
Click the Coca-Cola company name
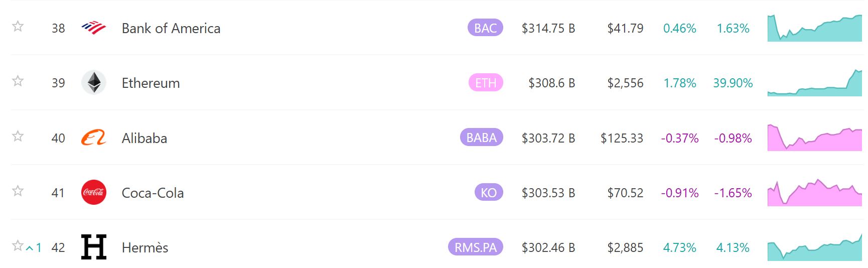click(x=153, y=193)
